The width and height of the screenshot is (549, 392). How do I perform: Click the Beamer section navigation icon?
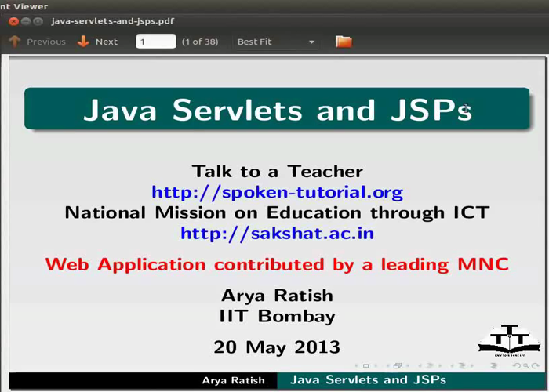coord(460,366)
